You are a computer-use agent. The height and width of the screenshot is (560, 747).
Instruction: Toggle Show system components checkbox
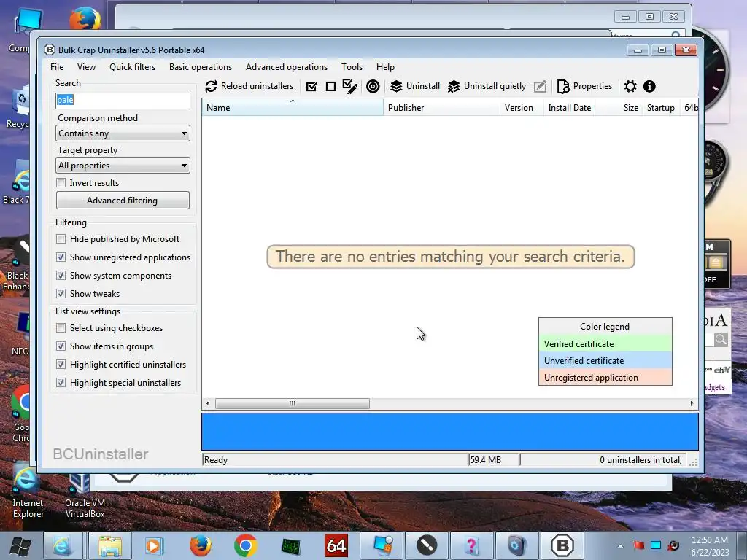pyautogui.click(x=61, y=275)
